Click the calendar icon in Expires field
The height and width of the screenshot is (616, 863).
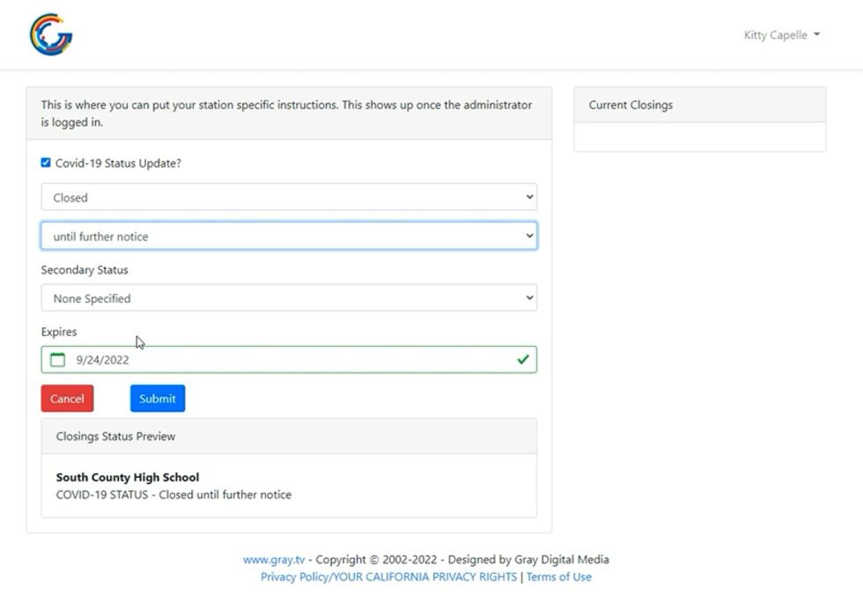[x=58, y=360]
